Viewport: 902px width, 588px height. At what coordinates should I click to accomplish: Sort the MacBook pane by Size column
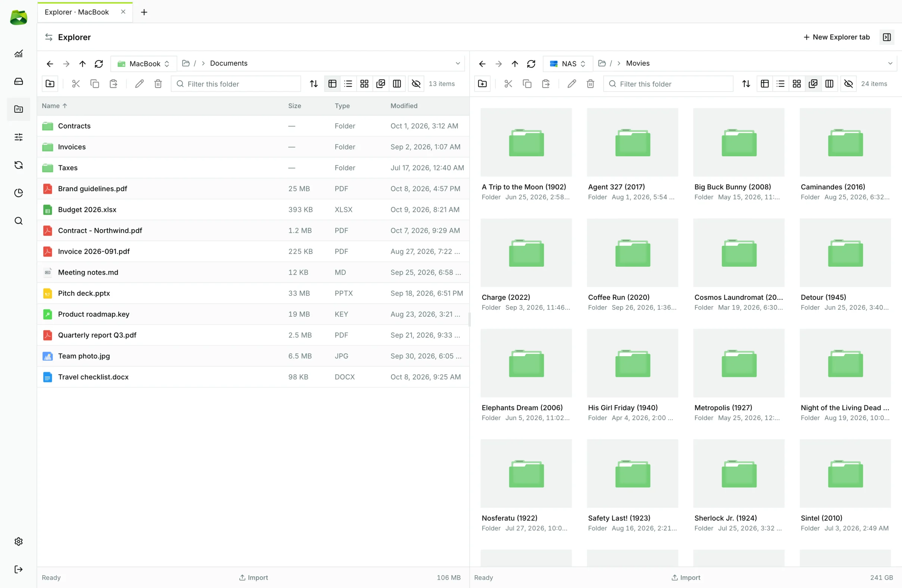[295, 106]
